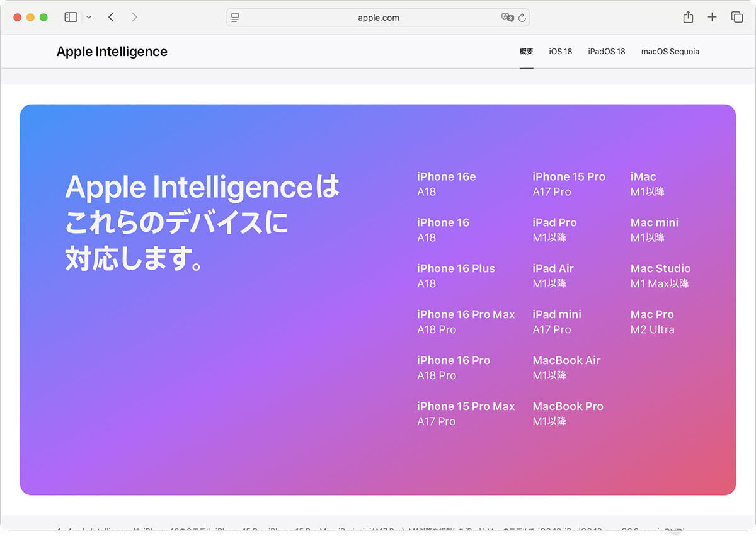Click the iPad mini entry

pyautogui.click(x=557, y=315)
